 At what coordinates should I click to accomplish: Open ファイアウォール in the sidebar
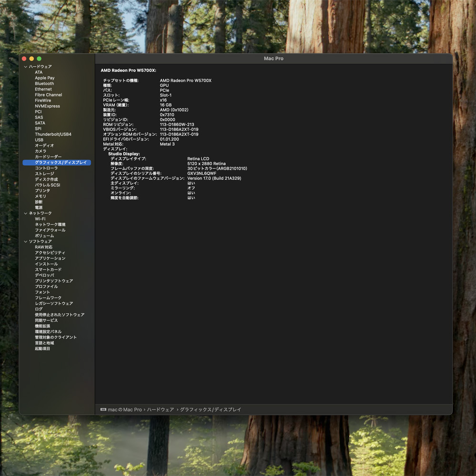(x=50, y=230)
